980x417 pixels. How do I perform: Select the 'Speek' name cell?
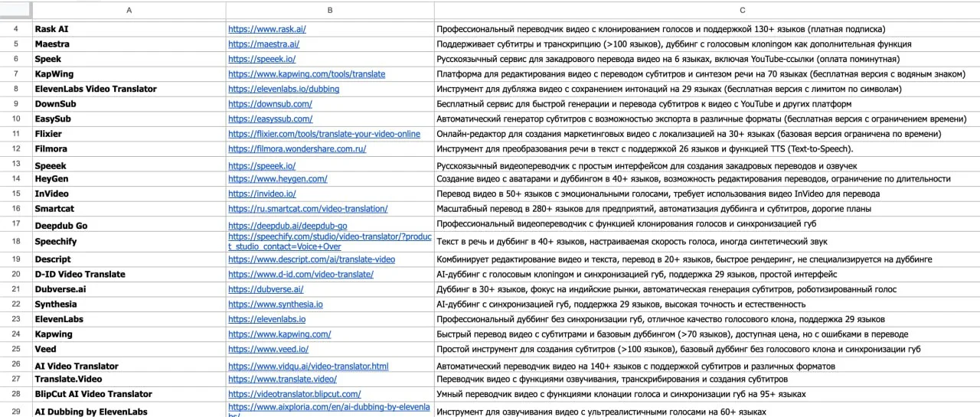129,59
